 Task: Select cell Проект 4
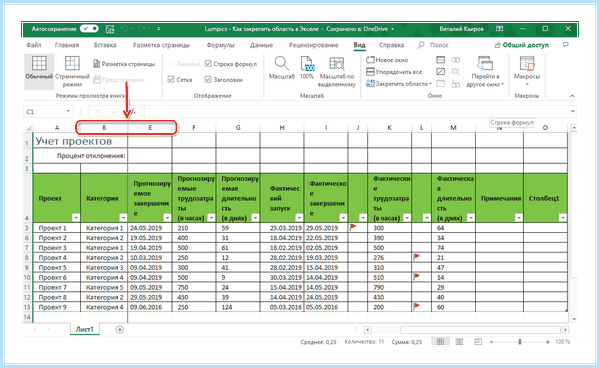57,257
